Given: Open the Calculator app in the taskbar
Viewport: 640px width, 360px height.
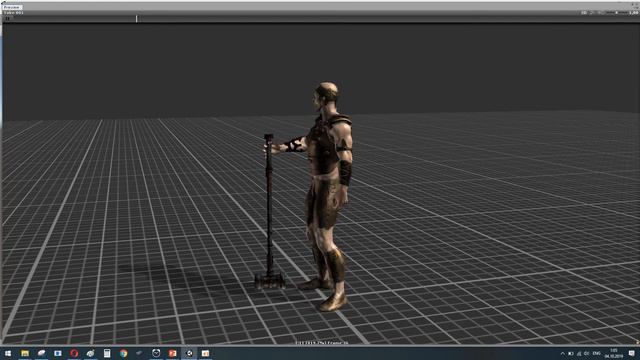Looking at the screenshot, I should pos(107,353).
